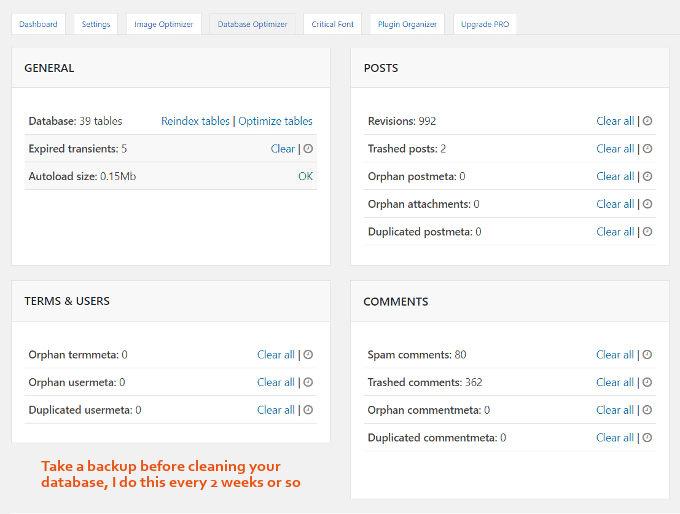Click the schedule clock icon for Orphan postmeta
This screenshot has height=514, width=680.
647,176
